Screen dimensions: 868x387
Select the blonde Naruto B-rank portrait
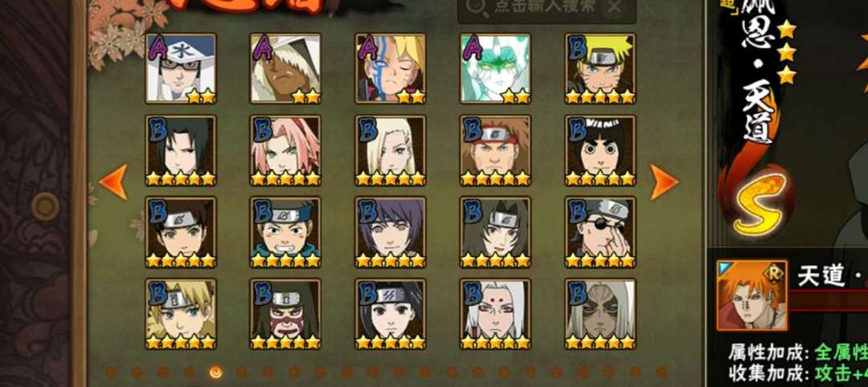pos(600,68)
